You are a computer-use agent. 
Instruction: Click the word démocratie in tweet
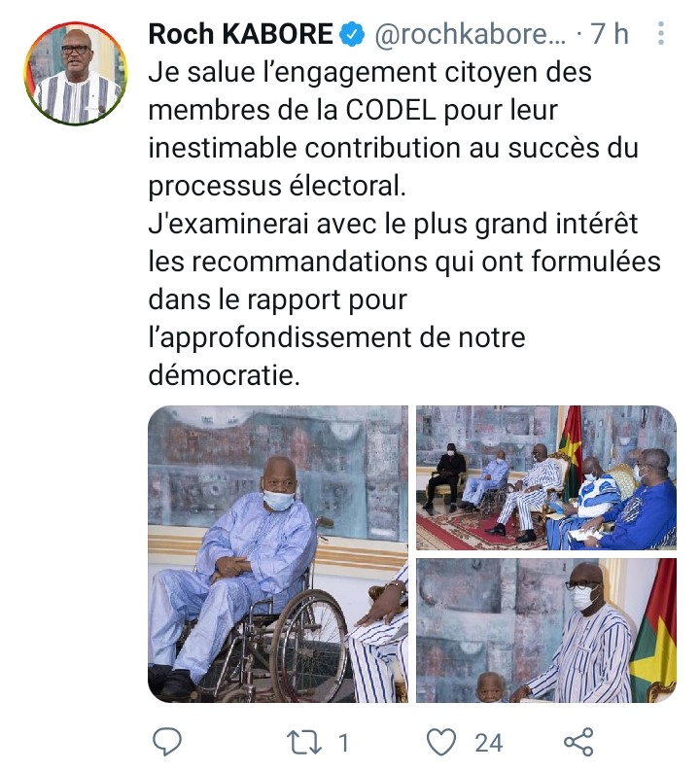pos(224,375)
